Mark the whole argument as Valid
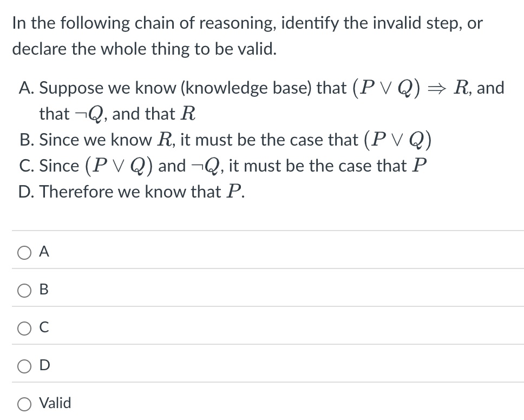 point(24,403)
